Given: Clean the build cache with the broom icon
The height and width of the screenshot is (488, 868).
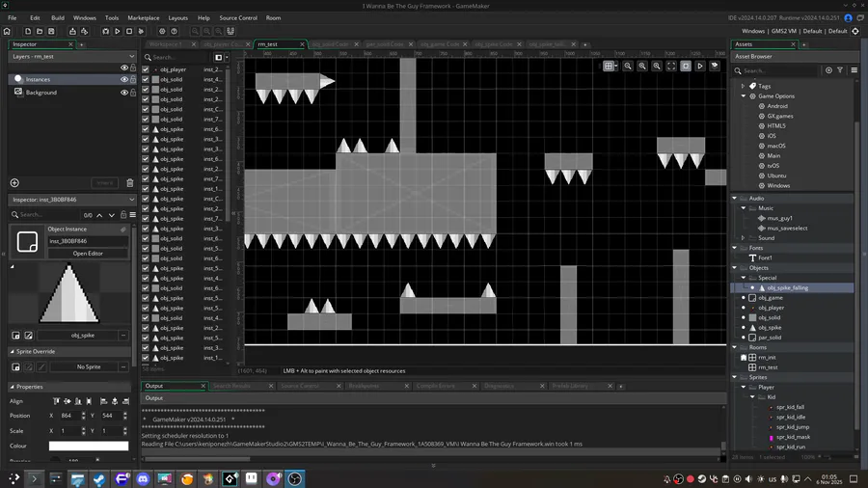Looking at the screenshot, I should click(x=141, y=32).
